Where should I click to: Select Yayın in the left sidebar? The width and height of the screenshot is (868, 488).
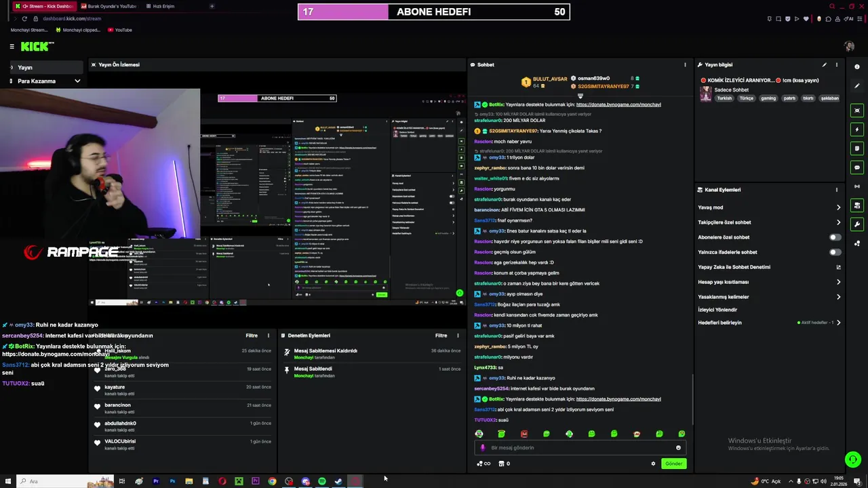point(45,67)
